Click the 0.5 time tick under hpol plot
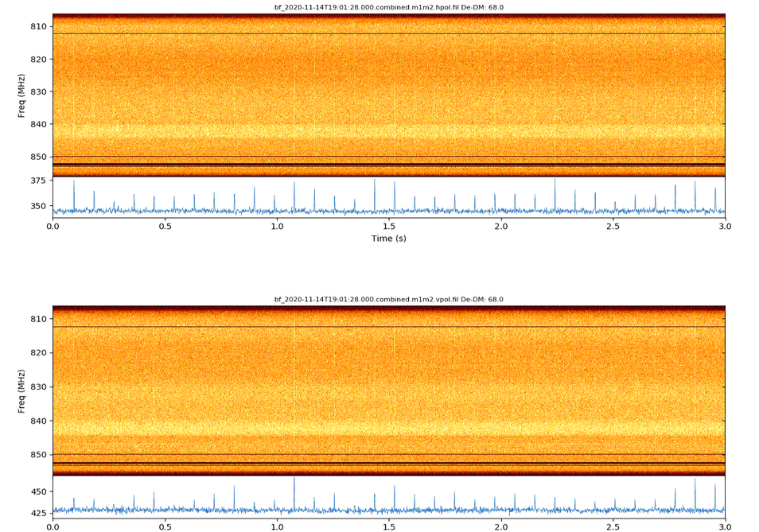759x532 pixels. click(x=165, y=227)
